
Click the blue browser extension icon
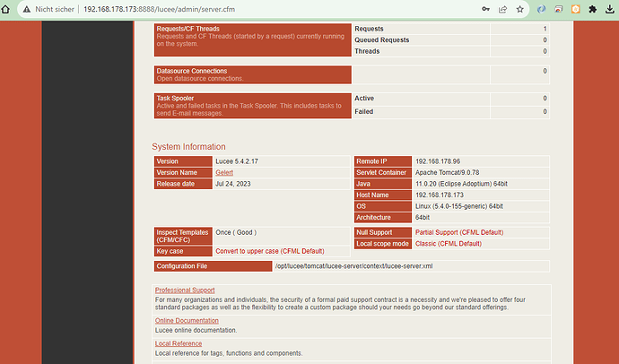541,9
